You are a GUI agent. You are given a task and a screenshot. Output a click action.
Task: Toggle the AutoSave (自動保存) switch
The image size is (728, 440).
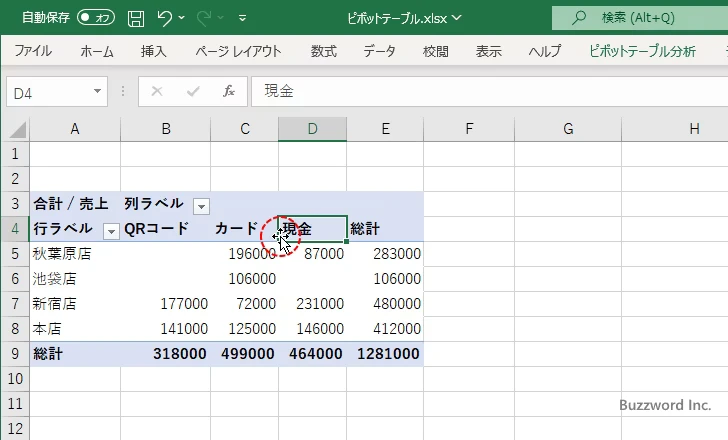[96, 18]
